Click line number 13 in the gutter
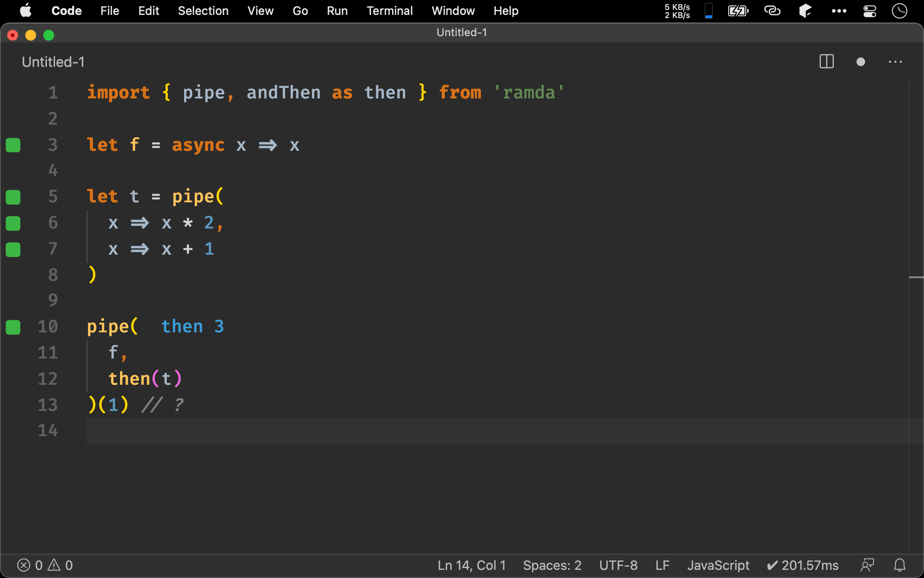This screenshot has width=924, height=578. coord(48,405)
